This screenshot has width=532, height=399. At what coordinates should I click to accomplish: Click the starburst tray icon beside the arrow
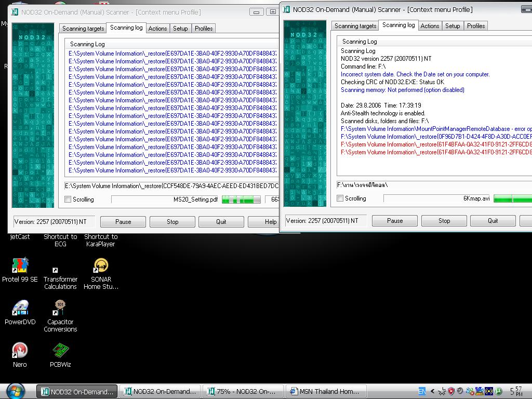pyautogui.click(x=442, y=391)
